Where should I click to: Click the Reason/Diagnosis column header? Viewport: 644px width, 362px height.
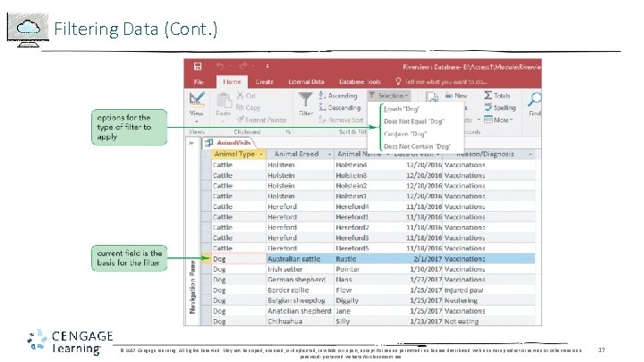[x=488, y=154]
